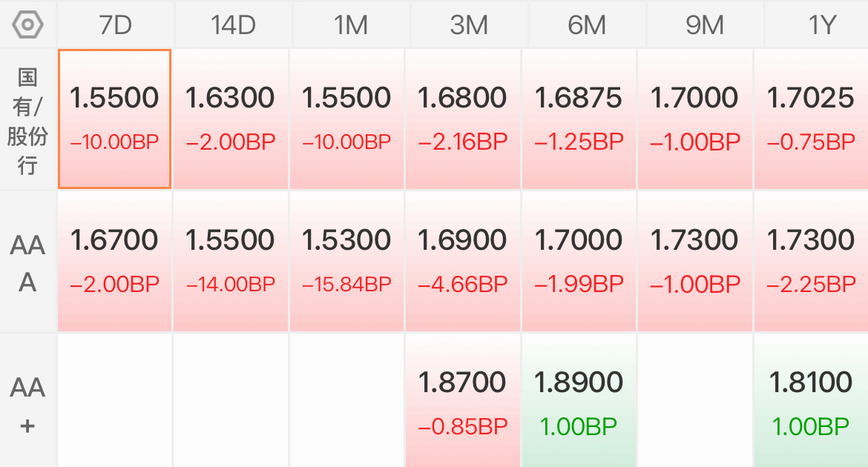
Task: Click the 9M tenor header
Action: point(705,25)
